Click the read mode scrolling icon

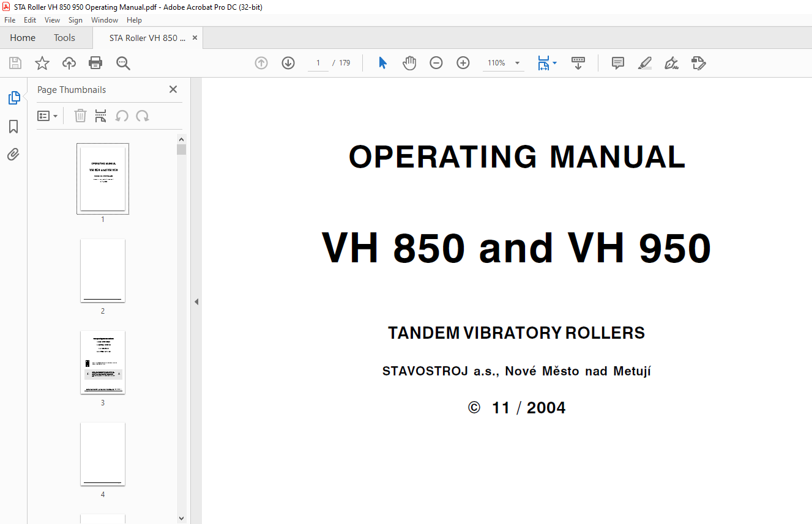pos(578,63)
